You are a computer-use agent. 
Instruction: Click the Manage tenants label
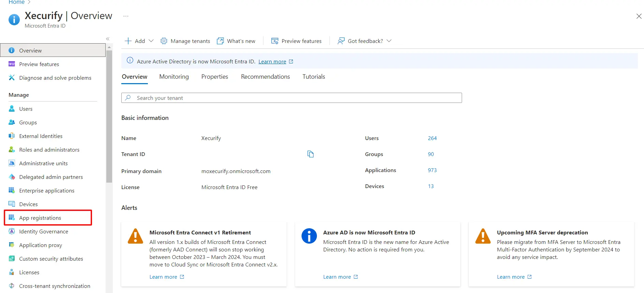pos(190,41)
